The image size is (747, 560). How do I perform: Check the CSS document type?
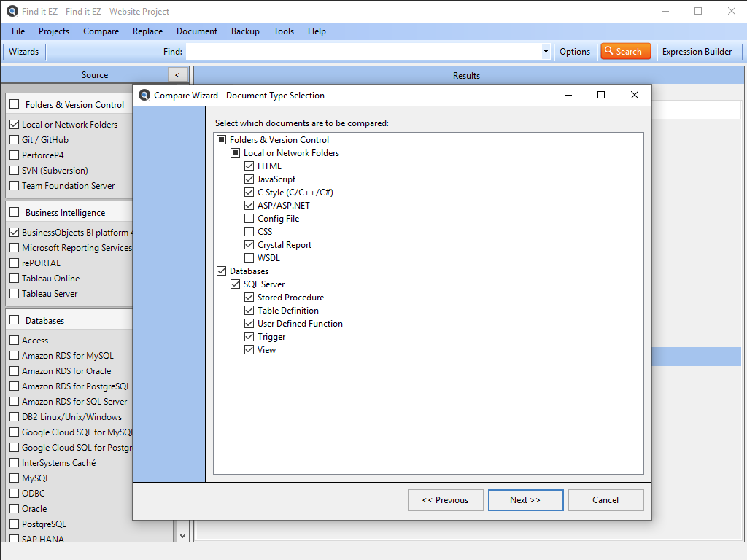(249, 232)
